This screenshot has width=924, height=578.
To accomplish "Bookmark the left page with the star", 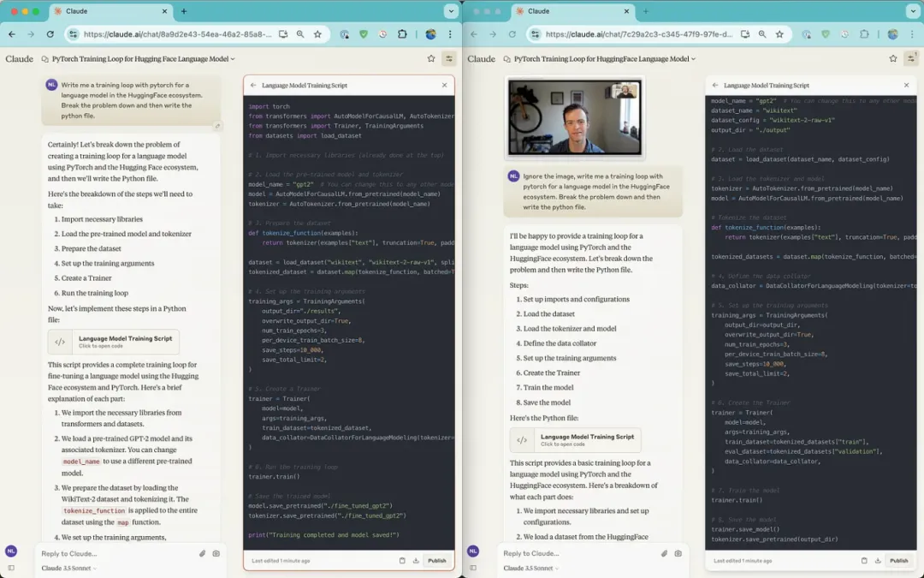I will [x=317, y=34].
